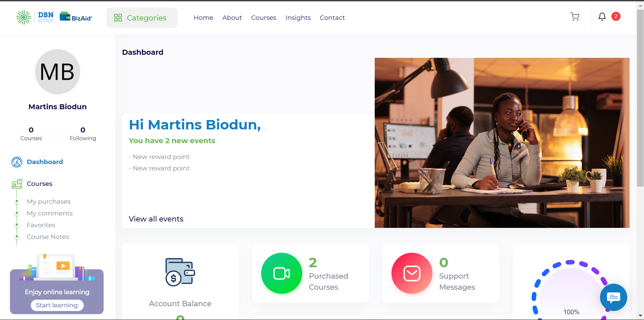The image size is (644, 320).
Task: Click the sidebar Courses count
Action: tap(31, 134)
